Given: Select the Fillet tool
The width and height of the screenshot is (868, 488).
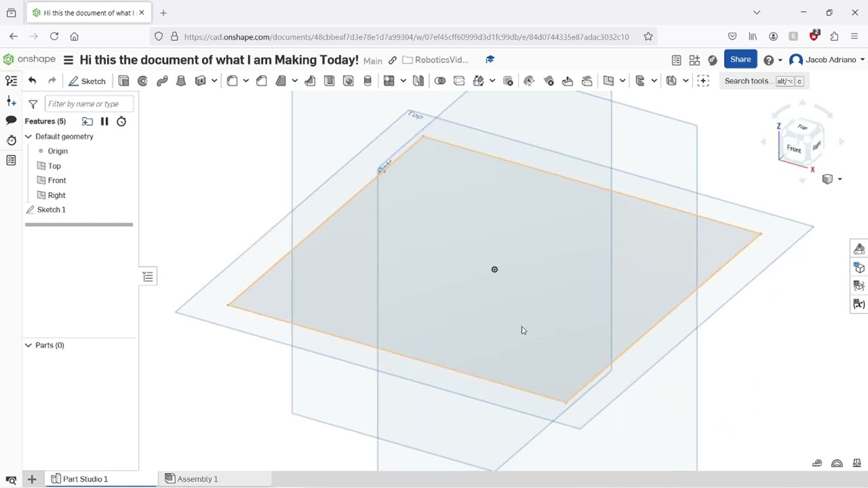Looking at the screenshot, I should (x=232, y=81).
